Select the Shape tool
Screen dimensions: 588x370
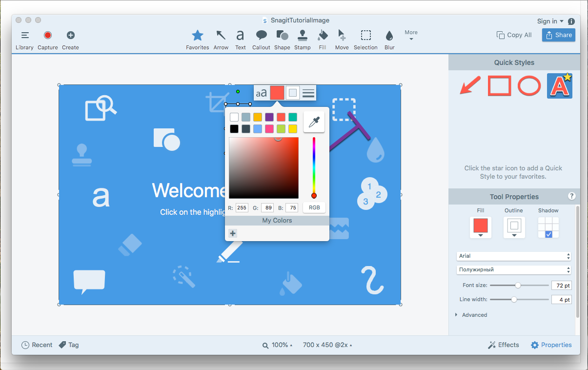282,40
